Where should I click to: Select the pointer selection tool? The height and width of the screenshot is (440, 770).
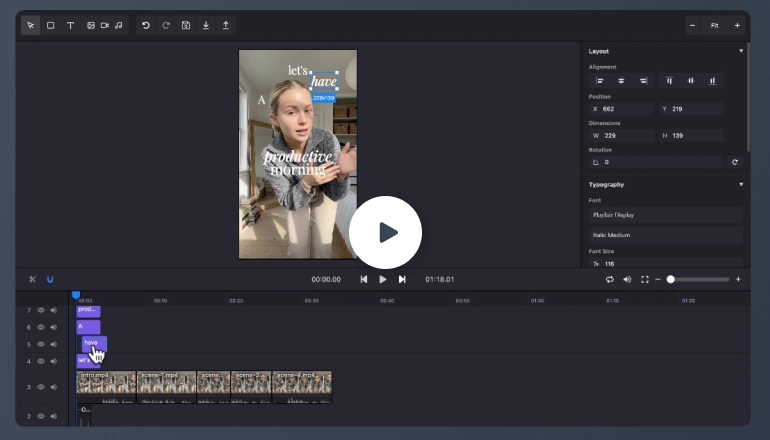[30, 26]
